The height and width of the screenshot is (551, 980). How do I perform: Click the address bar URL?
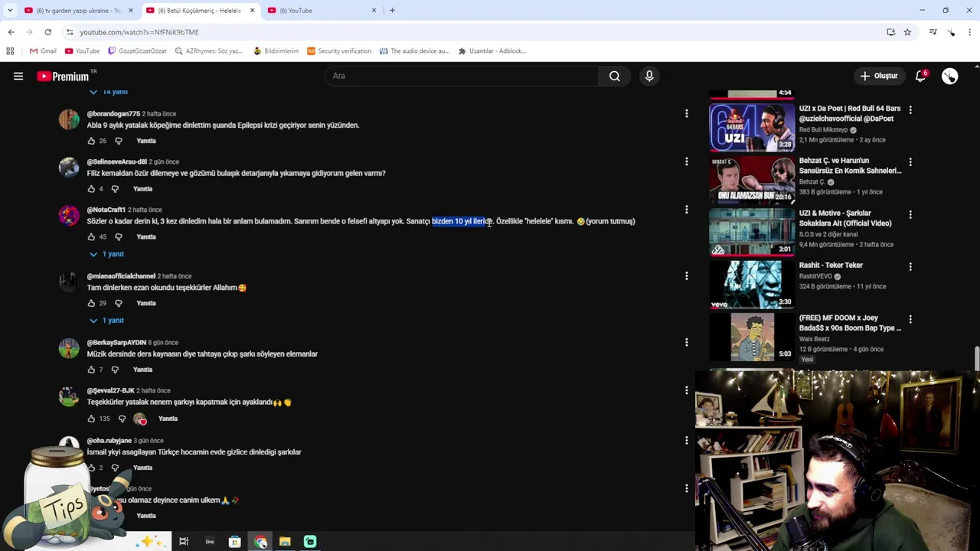tap(139, 32)
